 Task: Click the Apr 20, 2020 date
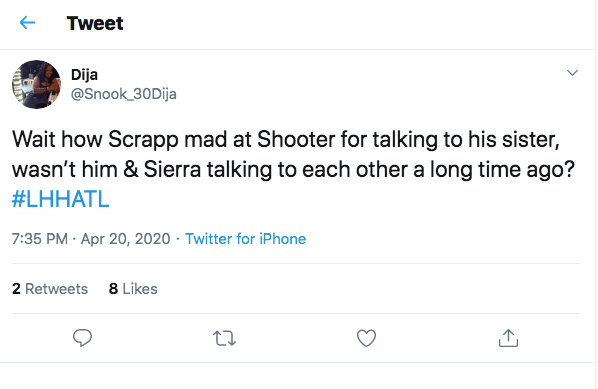pos(125,239)
